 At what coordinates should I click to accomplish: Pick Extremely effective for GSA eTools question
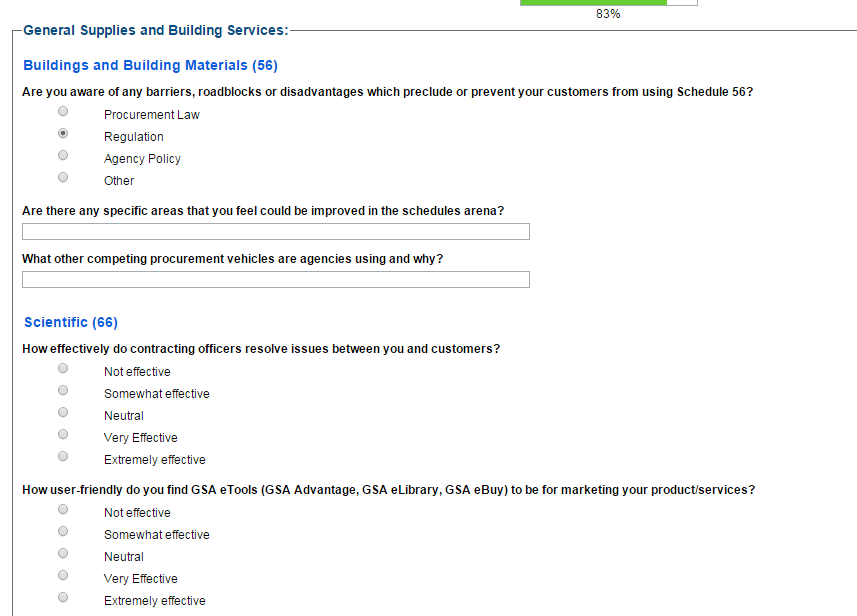[x=63, y=597]
